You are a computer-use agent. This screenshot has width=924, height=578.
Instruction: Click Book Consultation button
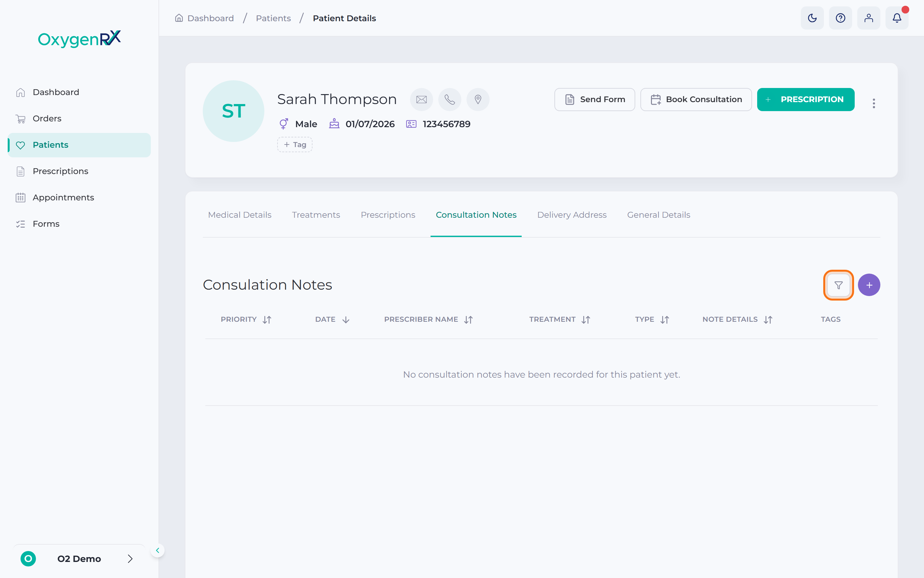pyautogui.click(x=696, y=100)
